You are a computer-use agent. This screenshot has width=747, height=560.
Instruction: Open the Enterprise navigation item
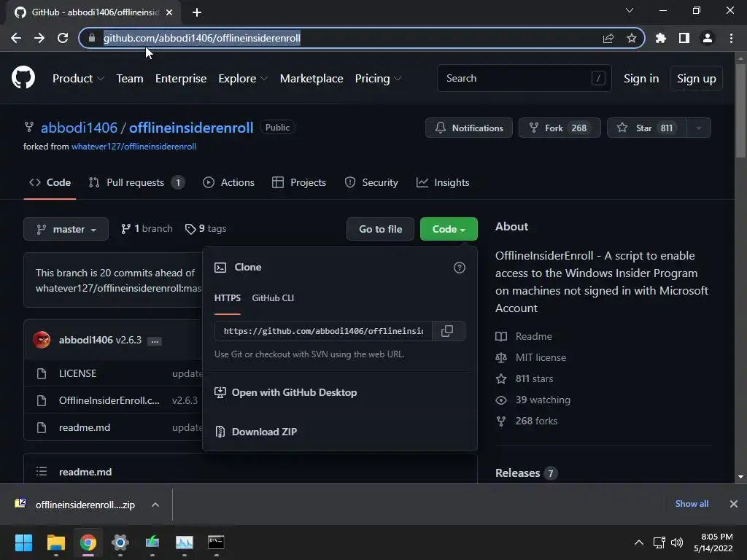(x=181, y=79)
